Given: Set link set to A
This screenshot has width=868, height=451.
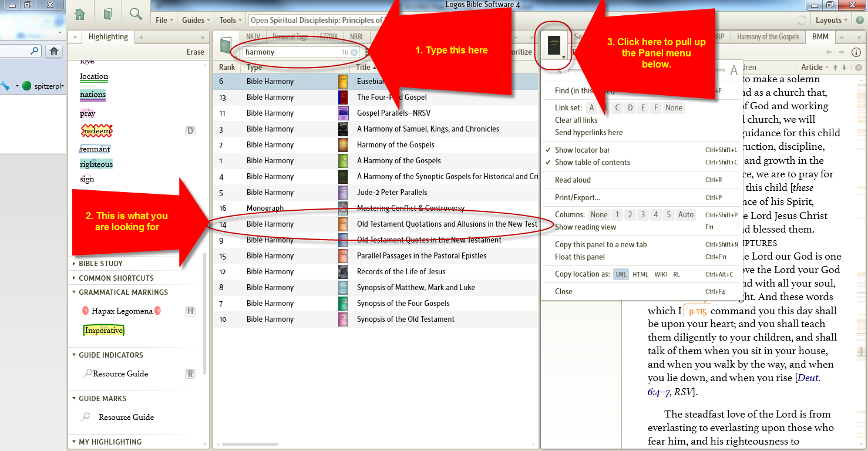Looking at the screenshot, I should (591, 108).
